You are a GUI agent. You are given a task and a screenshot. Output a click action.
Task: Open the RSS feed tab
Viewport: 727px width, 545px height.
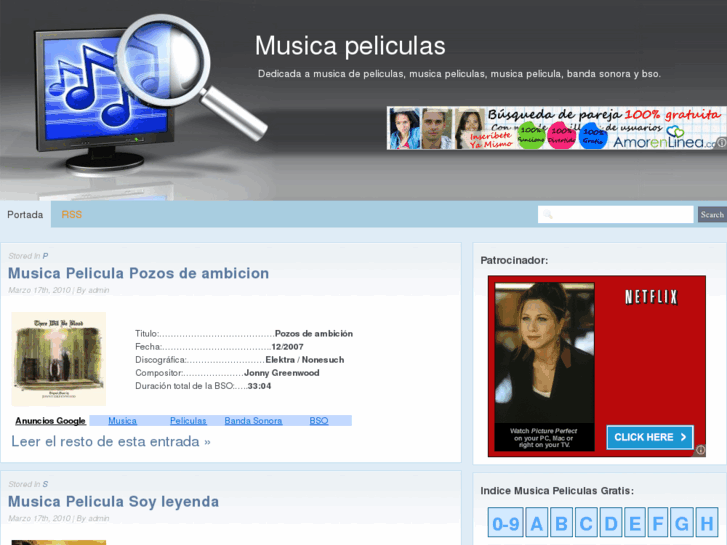71,215
